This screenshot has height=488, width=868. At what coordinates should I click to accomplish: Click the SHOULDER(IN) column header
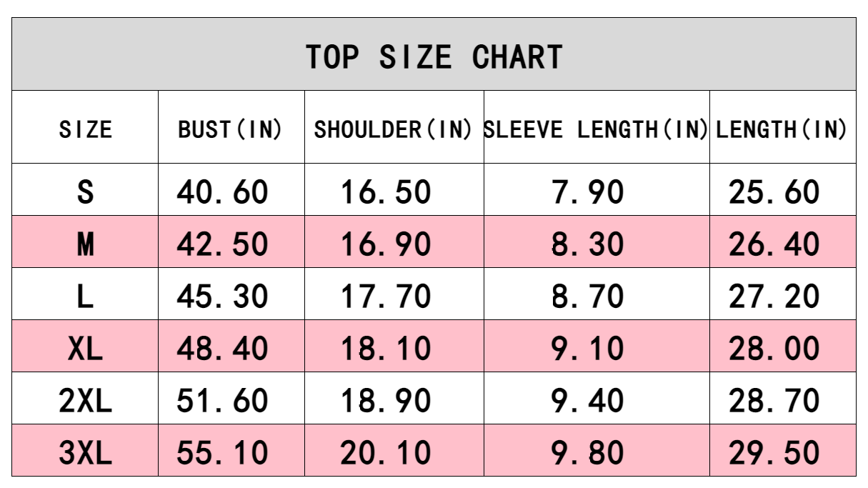pyautogui.click(x=394, y=129)
